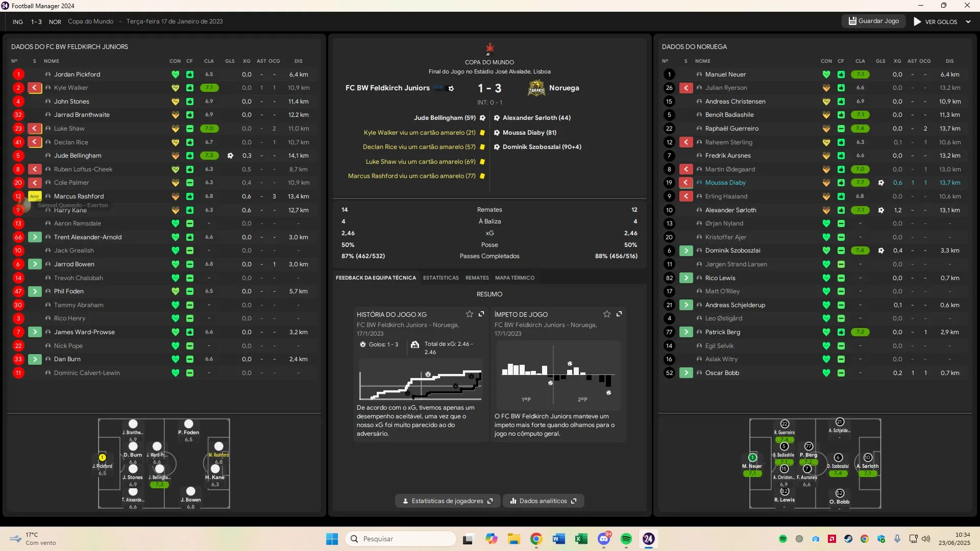Open Harry Kane's player profile
This screenshot has height=551, width=980.
click(70, 210)
